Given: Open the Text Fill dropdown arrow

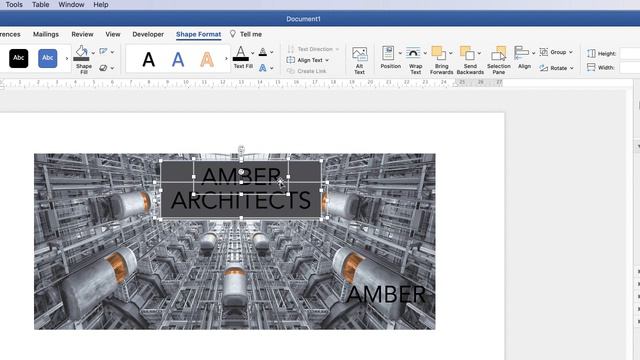Looking at the screenshot, I should point(253,53).
